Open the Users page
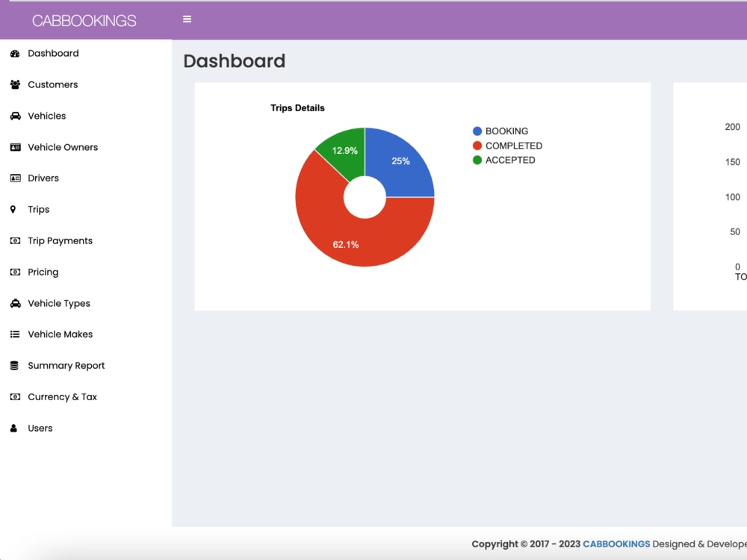This screenshot has width=747, height=560. pyautogui.click(x=40, y=428)
